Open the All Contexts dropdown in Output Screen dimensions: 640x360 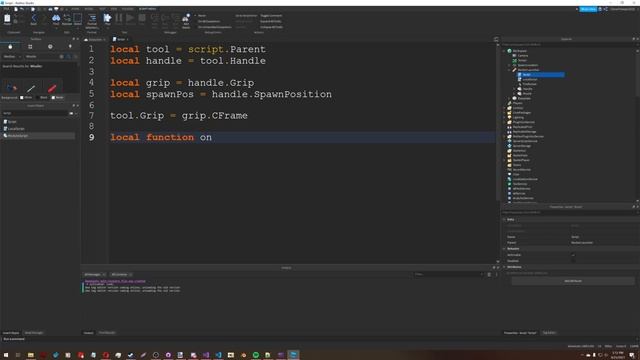121,274
